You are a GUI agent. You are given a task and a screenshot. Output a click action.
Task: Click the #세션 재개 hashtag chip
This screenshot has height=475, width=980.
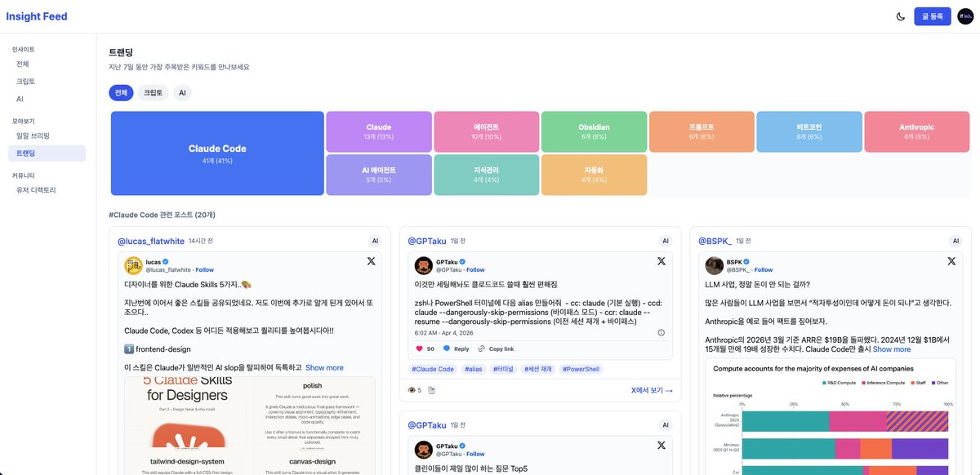click(x=539, y=369)
